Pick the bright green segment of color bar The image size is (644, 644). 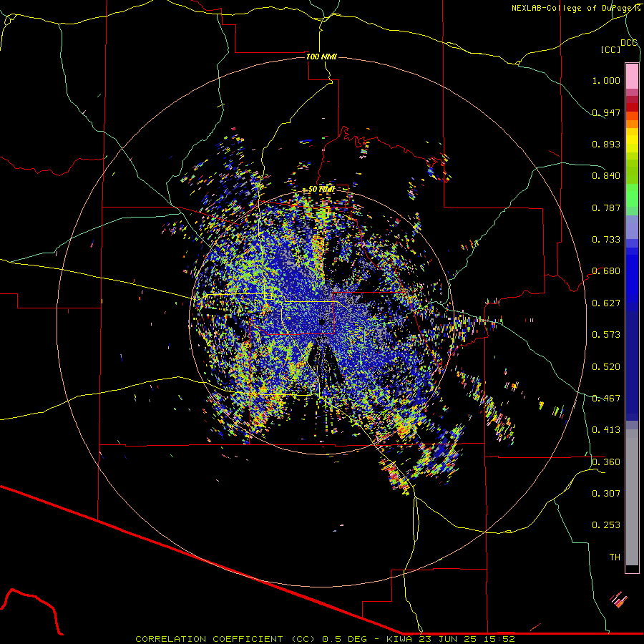632,195
